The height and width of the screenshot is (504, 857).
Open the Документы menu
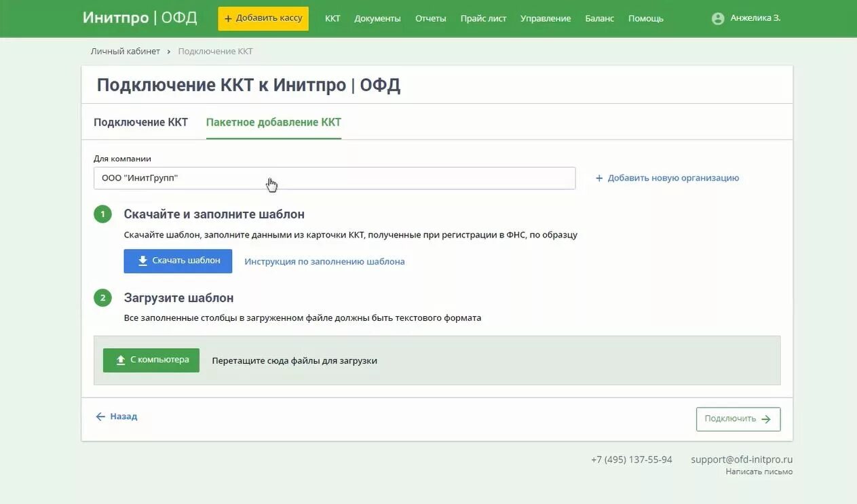coord(377,18)
